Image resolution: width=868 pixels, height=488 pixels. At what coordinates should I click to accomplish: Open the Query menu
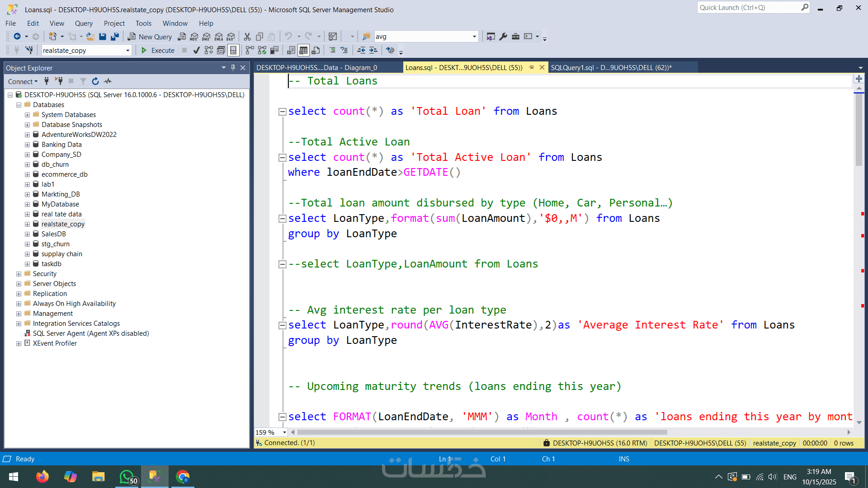(84, 23)
